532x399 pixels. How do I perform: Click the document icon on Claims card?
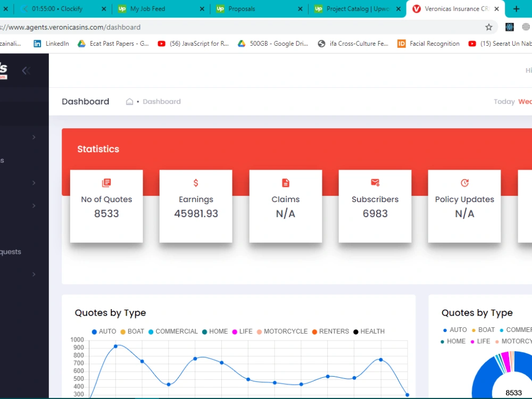click(x=286, y=182)
